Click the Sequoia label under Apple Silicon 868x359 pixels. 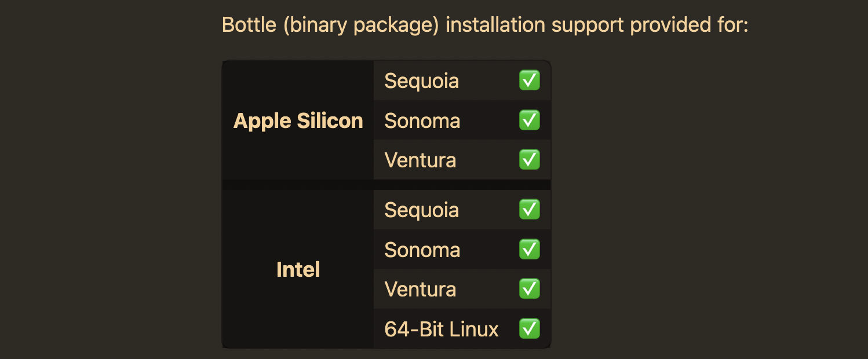pos(422,81)
